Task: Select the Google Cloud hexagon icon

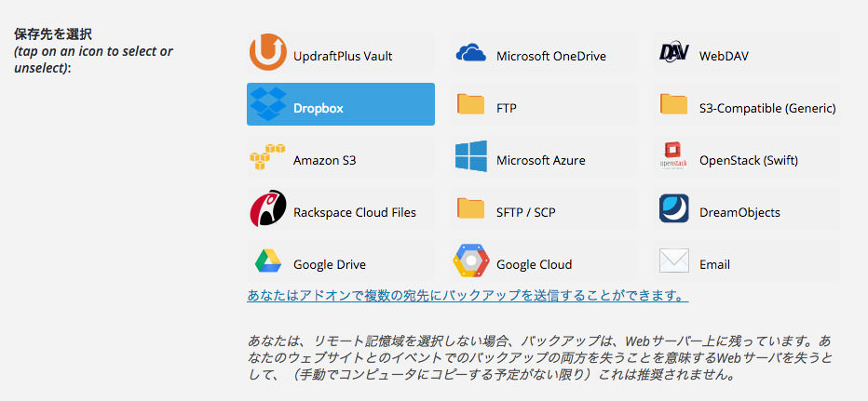Action: click(471, 260)
